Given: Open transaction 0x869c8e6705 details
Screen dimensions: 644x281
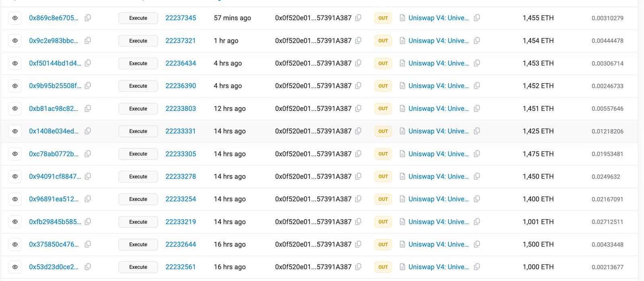Looking at the screenshot, I should [x=54, y=18].
